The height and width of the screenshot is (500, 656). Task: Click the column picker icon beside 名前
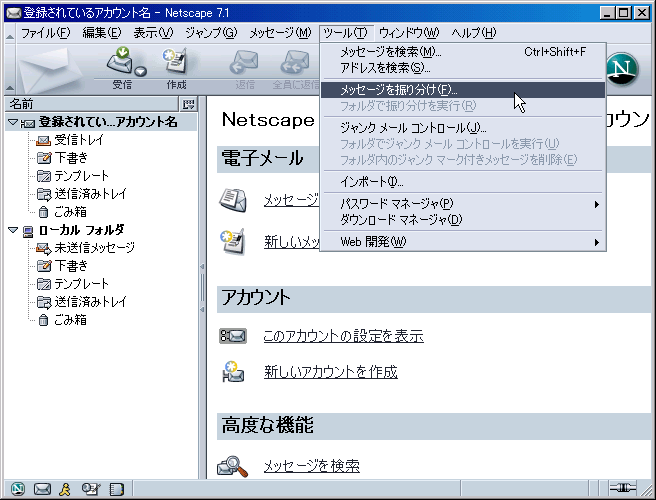(188, 104)
